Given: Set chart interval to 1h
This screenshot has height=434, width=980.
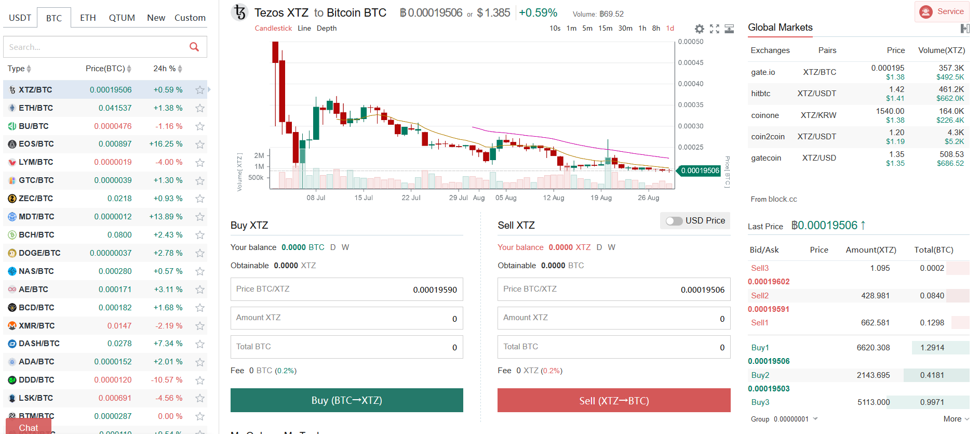Looking at the screenshot, I should coord(642,29).
